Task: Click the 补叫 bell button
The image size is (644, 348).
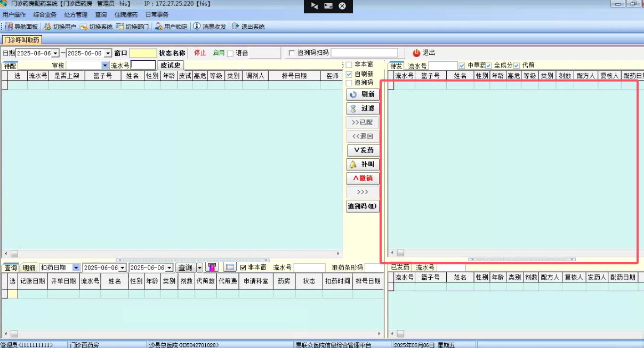Action: click(x=363, y=164)
